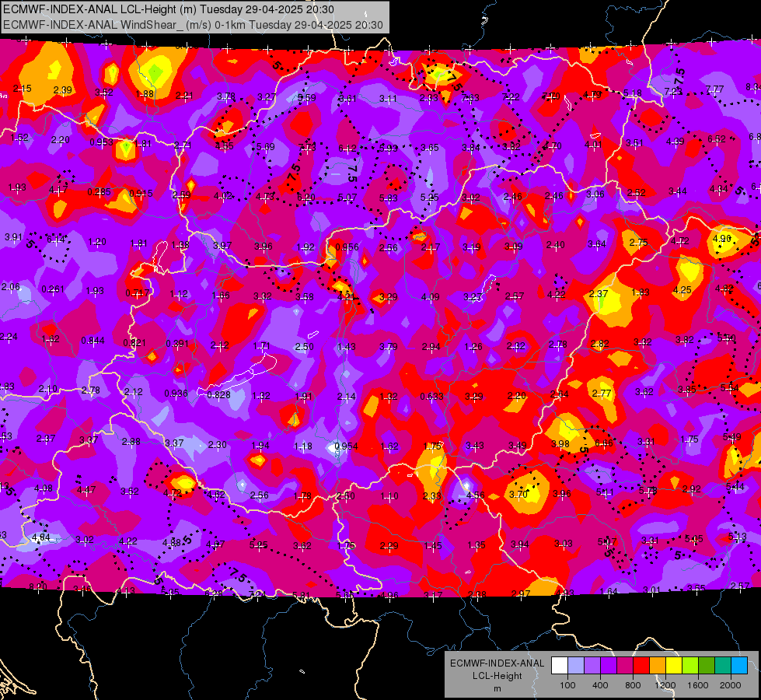Click the wind shear value 0.956
The width and height of the screenshot is (761, 700).
[x=347, y=247]
